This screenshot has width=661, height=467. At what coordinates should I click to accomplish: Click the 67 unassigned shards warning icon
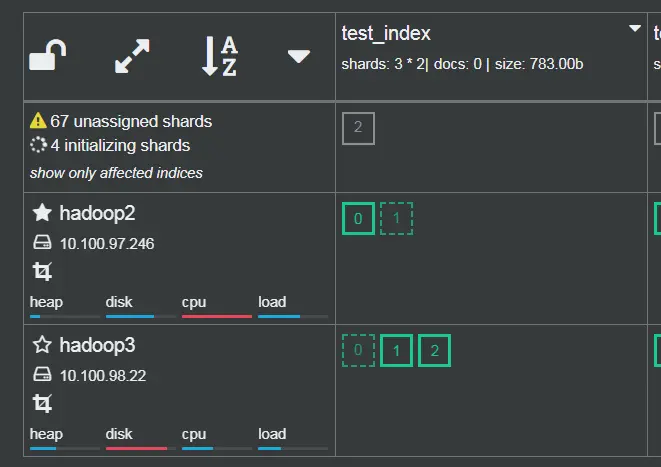(x=38, y=121)
